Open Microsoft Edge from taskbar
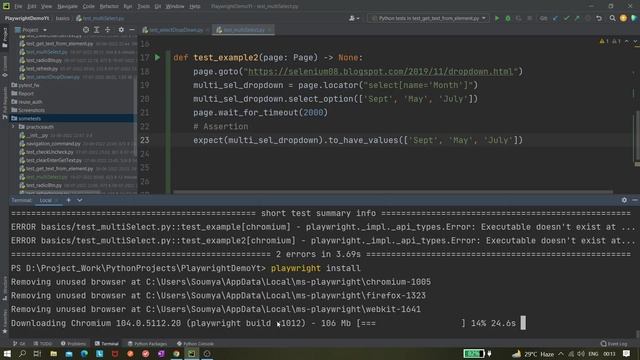This screenshot has height=360, width=640. (x=84, y=354)
